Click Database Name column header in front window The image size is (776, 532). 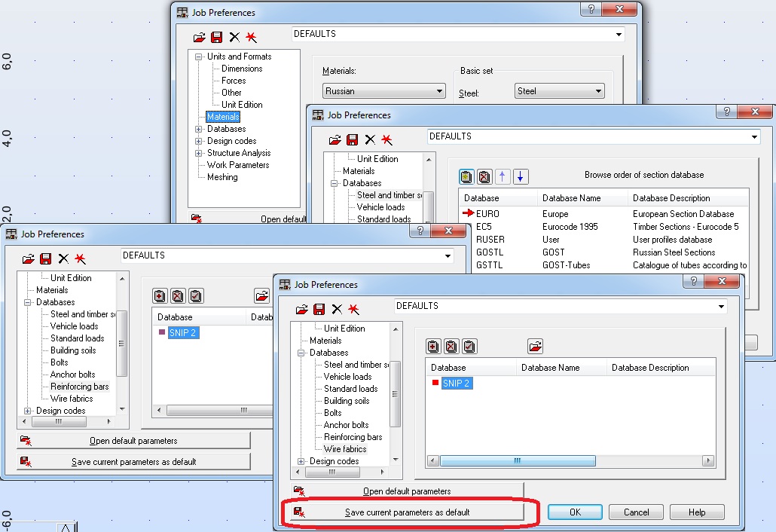pos(561,368)
